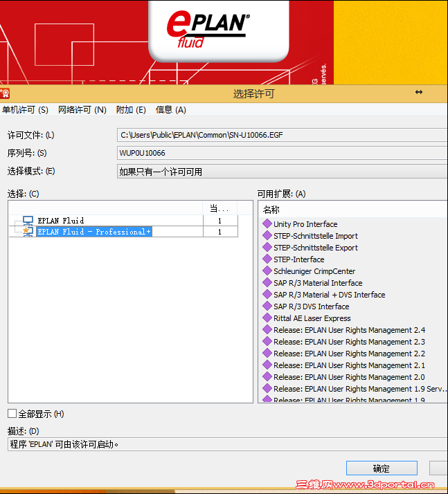
Task: Click diamond icon beside SAP R/3 Material Interface
Action: (267, 282)
